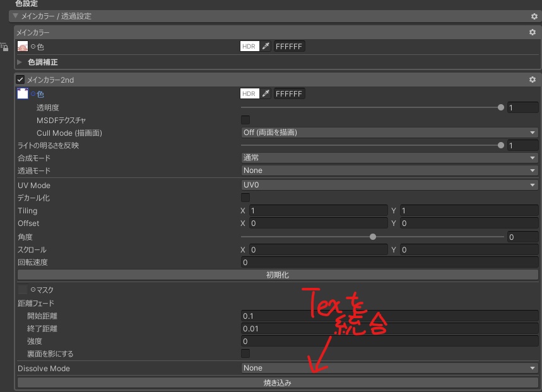Expand the 色調補正 section
The height and width of the screenshot is (392, 542).
(20, 62)
